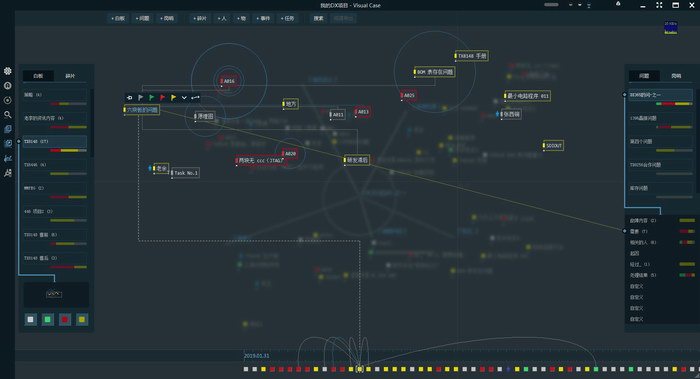Click the person icon at sidebar bottom

[8, 173]
